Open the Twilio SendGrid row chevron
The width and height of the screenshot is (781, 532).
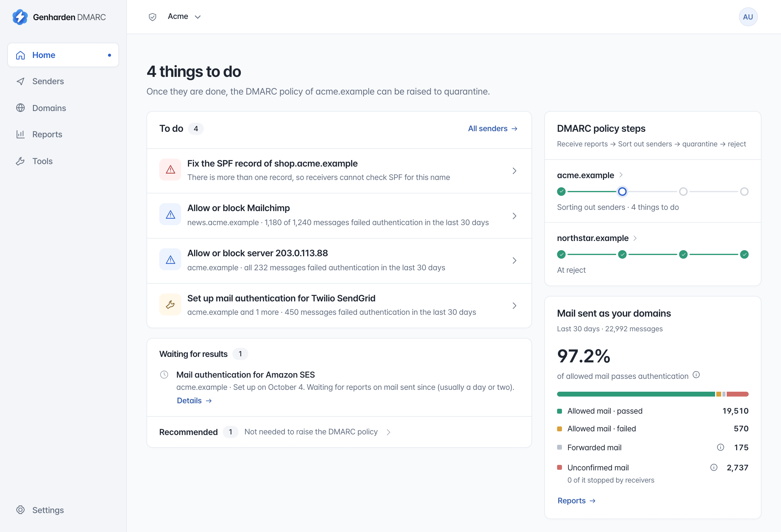point(514,305)
